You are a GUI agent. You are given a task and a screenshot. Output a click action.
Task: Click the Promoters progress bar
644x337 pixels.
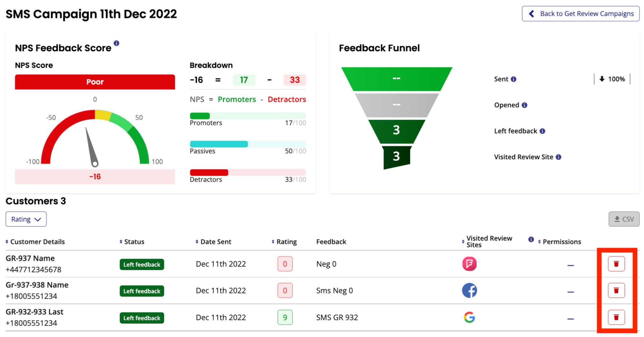(x=247, y=116)
